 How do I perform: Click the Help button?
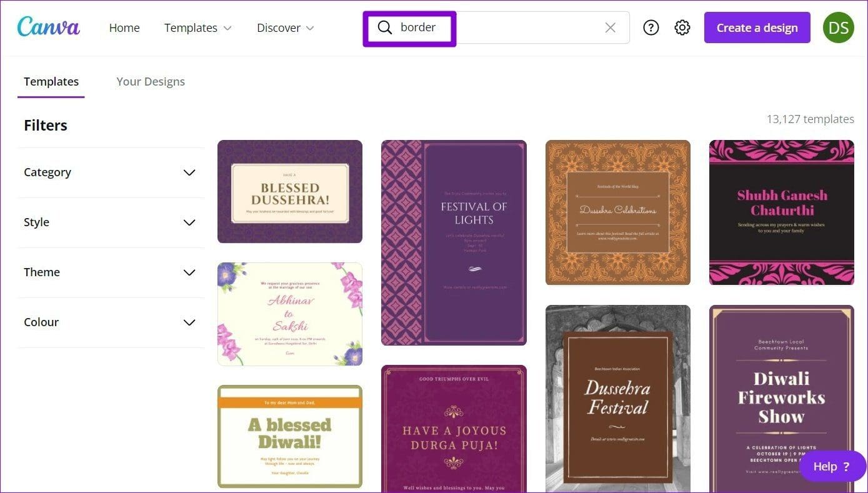[x=833, y=466]
